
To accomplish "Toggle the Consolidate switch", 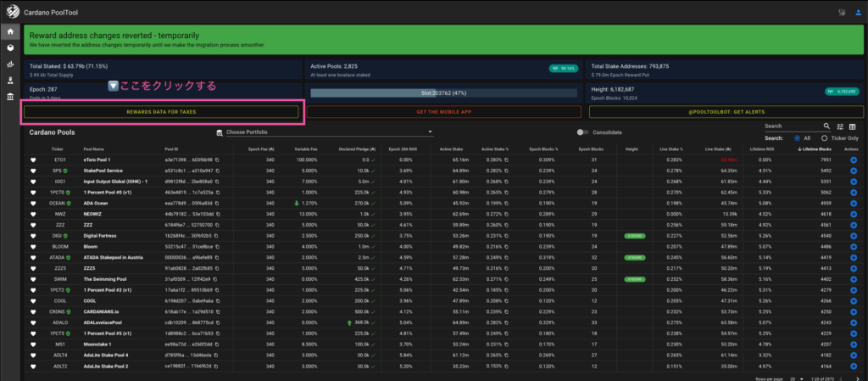I will tap(582, 133).
